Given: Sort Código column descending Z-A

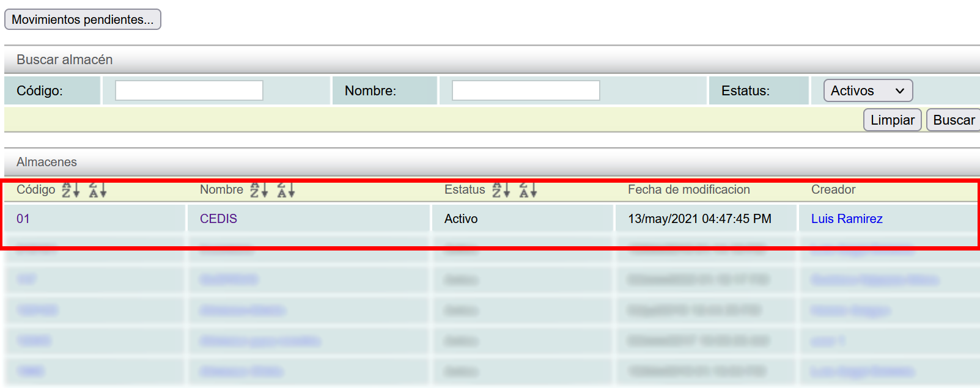Looking at the screenshot, I should (x=98, y=191).
